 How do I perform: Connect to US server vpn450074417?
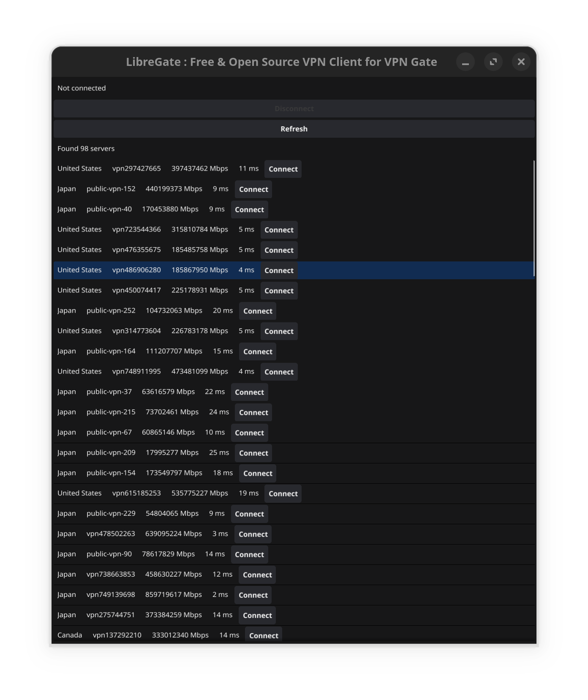[279, 291]
